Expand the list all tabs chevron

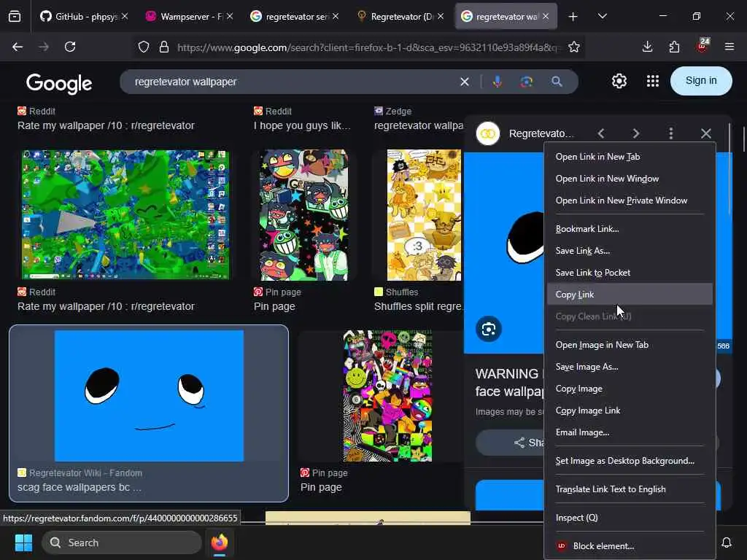point(602,17)
